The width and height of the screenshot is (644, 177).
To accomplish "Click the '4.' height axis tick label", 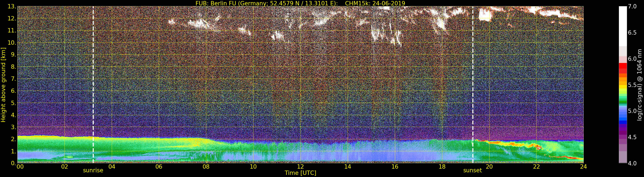I will pyautogui.click(x=13, y=115).
